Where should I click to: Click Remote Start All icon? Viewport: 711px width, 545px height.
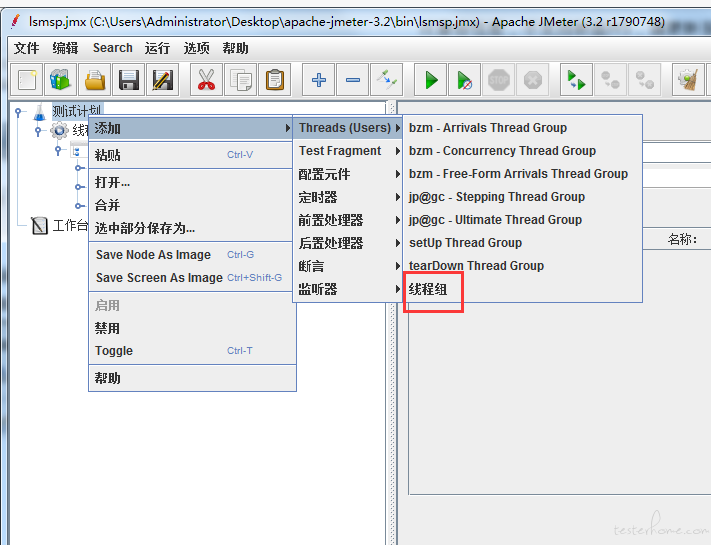point(576,80)
